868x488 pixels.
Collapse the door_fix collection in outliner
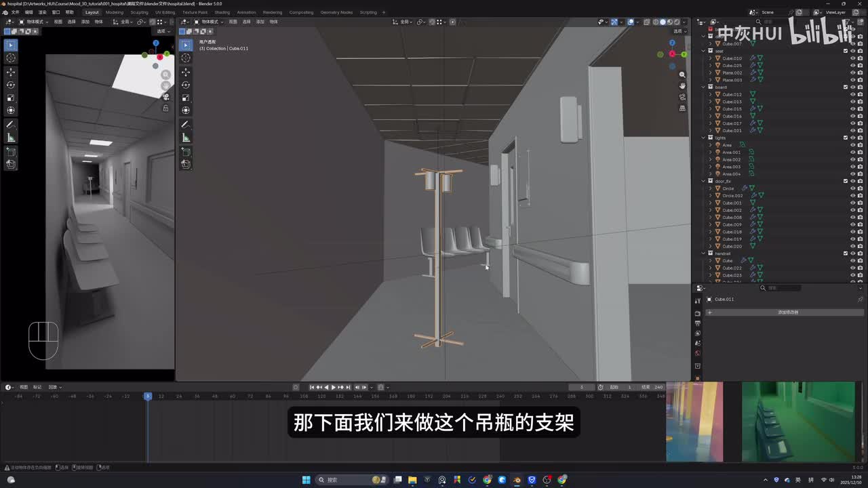click(703, 181)
